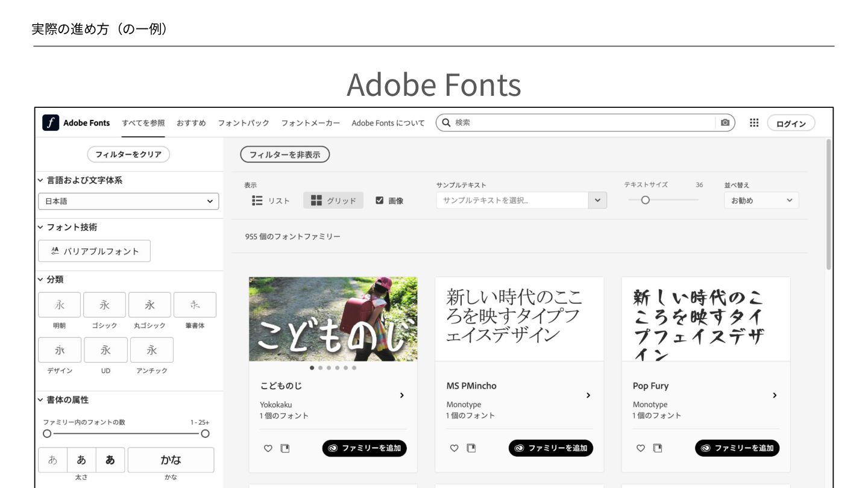
Task: Open the お勧め sort dropdown
Action: (x=761, y=201)
